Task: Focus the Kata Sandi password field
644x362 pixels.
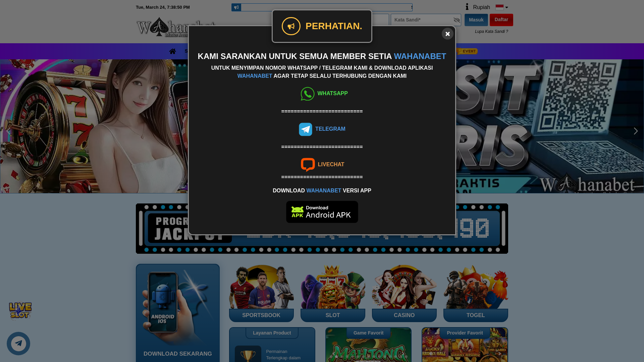Action: pyautogui.click(x=426, y=20)
